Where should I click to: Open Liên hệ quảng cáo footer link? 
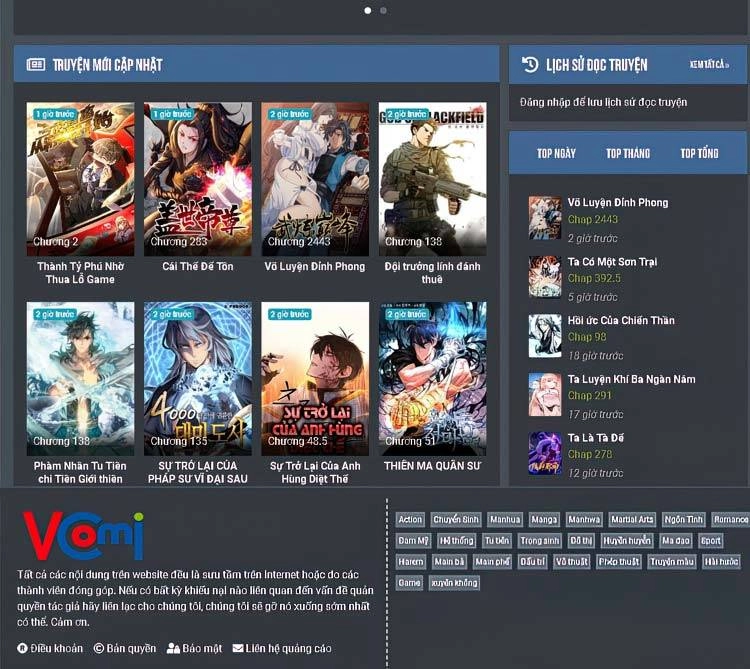coord(282,648)
